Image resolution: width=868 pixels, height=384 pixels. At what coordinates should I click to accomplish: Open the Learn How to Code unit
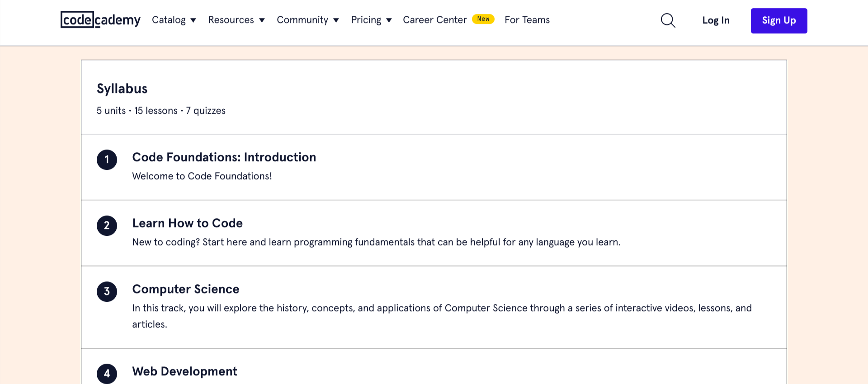click(187, 223)
